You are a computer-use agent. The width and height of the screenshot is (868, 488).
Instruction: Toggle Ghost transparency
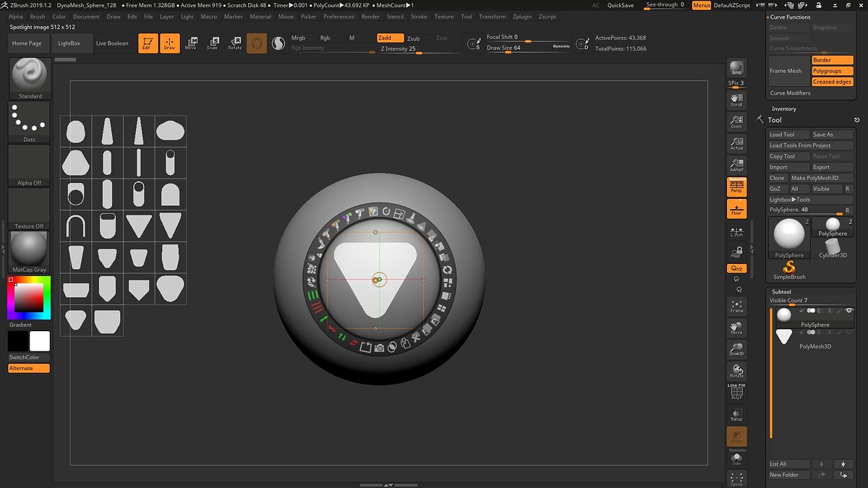click(x=736, y=436)
